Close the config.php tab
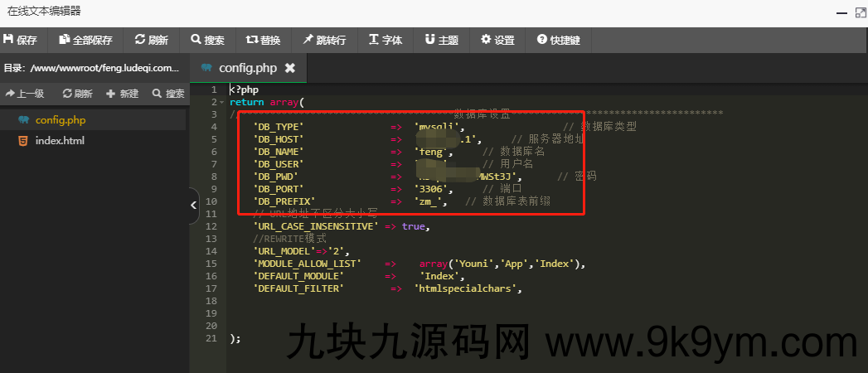This screenshot has height=373, width=868. pos(289,68)
